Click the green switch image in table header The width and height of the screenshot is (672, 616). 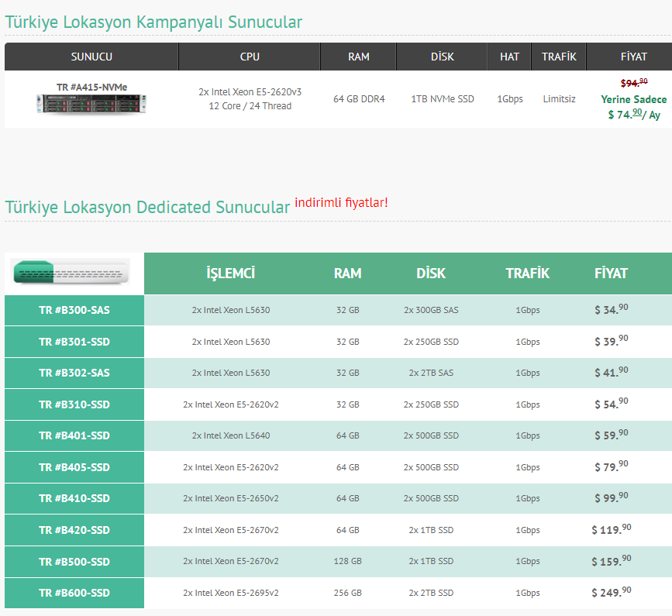[x=71, y=272]
